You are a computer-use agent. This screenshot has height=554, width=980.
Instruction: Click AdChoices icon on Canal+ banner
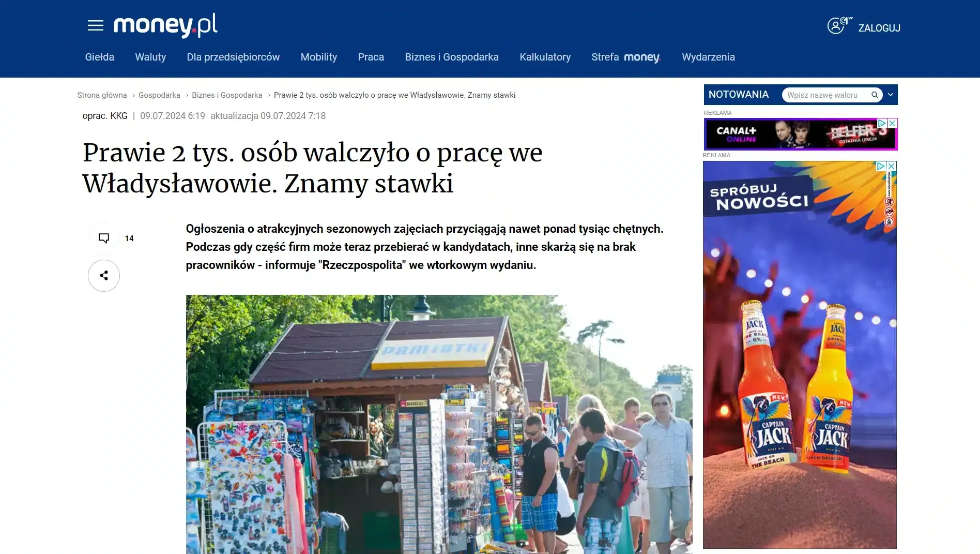click(882, 123)
